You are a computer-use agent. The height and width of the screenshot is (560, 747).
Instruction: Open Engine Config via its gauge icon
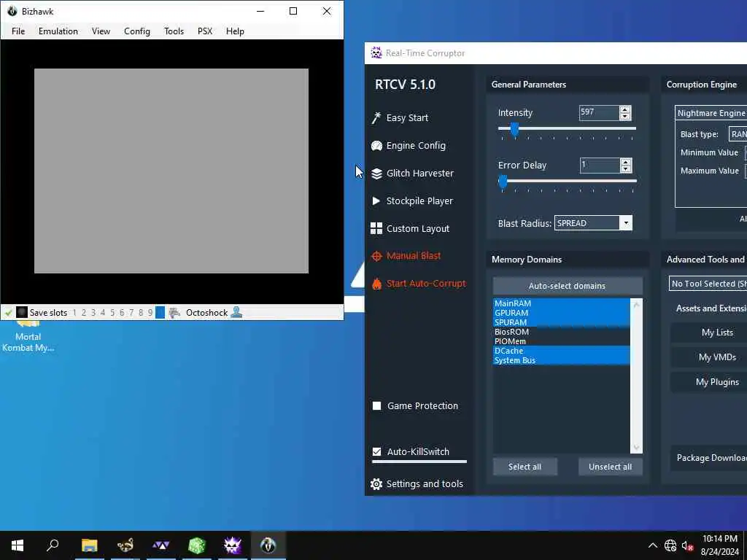376,146
